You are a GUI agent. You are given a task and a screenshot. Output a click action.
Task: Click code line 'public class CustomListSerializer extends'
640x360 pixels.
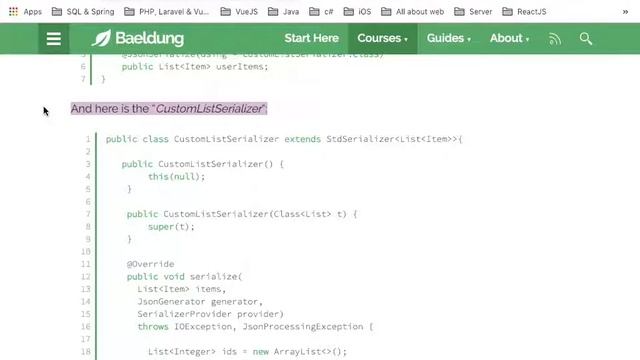tap(284, 139)
